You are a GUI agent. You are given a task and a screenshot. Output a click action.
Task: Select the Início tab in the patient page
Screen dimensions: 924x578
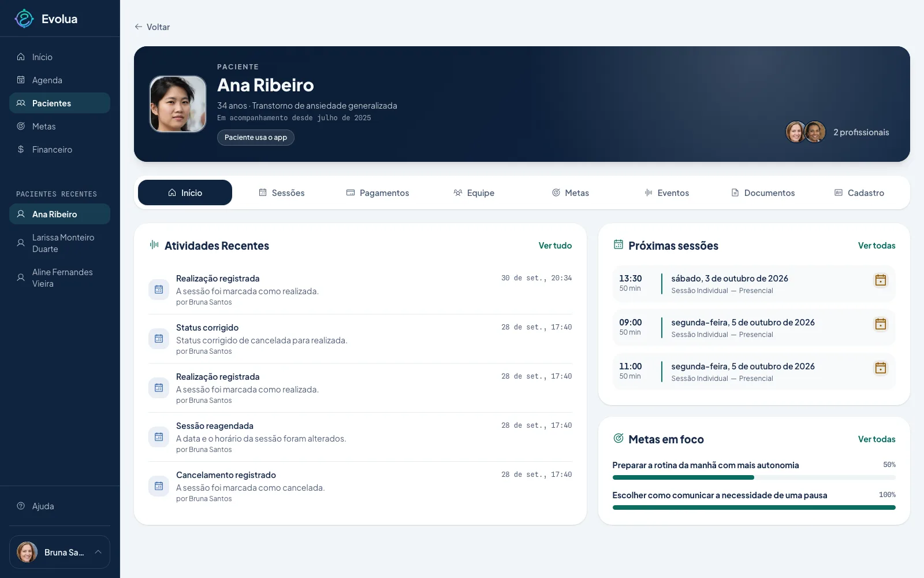(185, 192)
